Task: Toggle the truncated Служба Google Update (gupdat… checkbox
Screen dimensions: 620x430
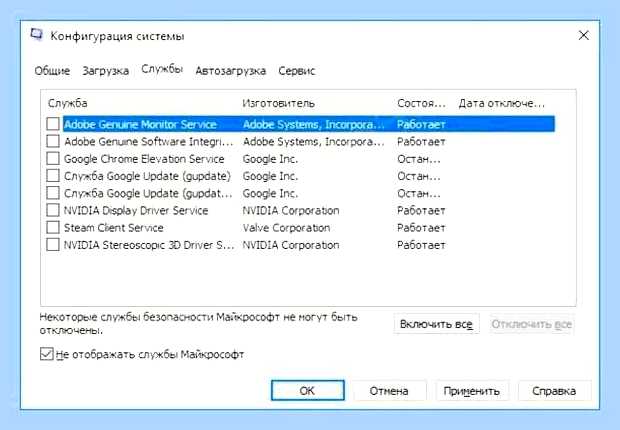Action: point(53,193)
